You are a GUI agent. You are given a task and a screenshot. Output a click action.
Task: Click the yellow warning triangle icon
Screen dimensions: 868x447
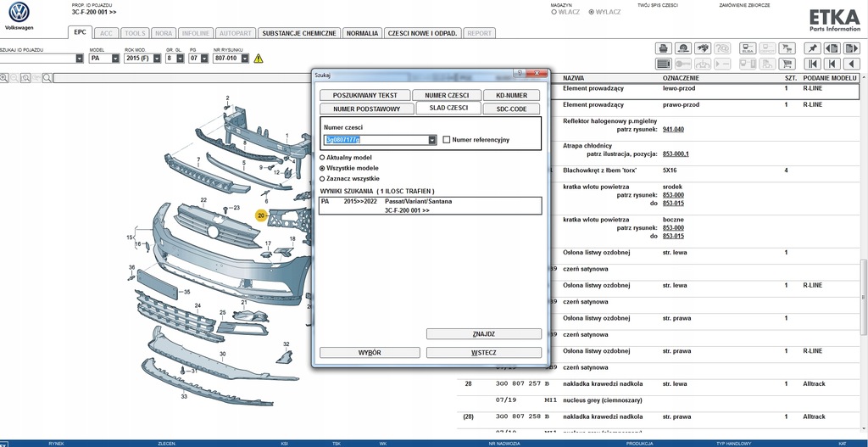tap(259, 59)
